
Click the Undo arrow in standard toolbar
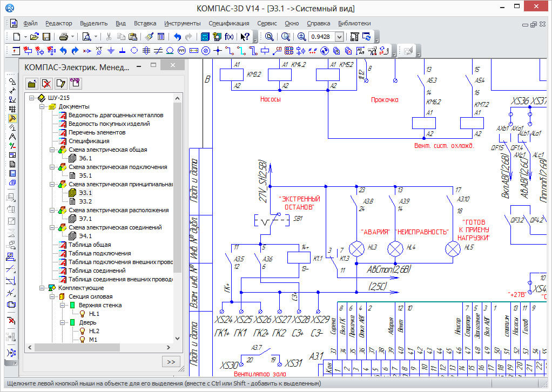click(177, 37)
